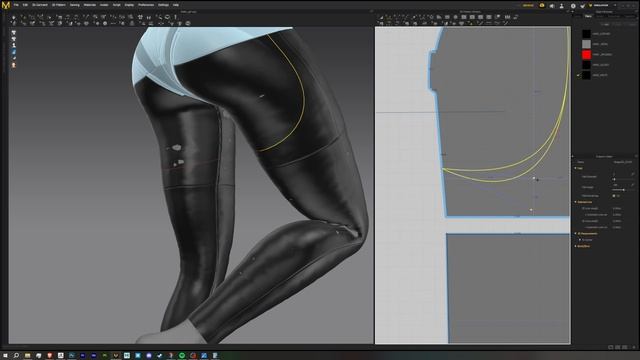Click the first tool icon in 2D pattern toolbar
Screen dimensions: 640x360
[x=381, y=17]
